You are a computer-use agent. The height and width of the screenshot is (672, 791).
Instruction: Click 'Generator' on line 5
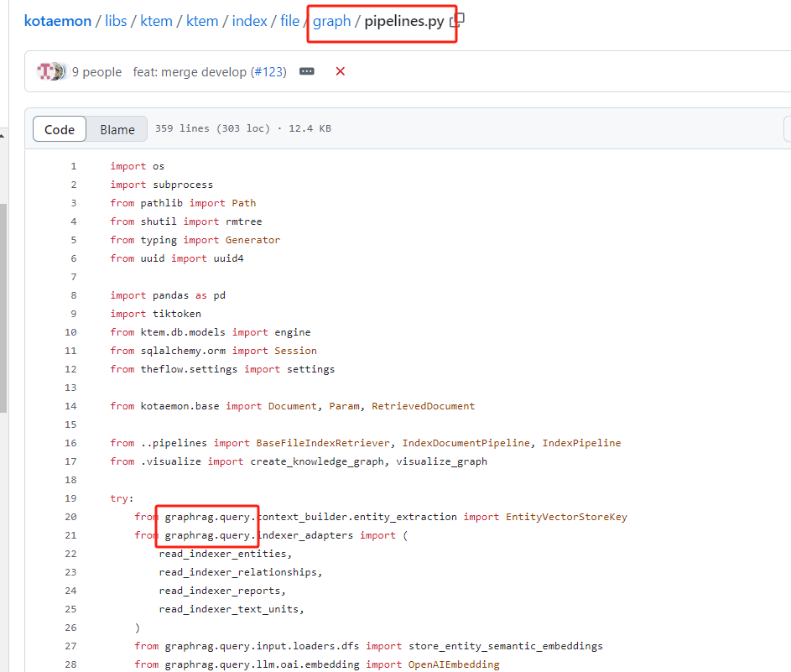click(x=252, y=240)
